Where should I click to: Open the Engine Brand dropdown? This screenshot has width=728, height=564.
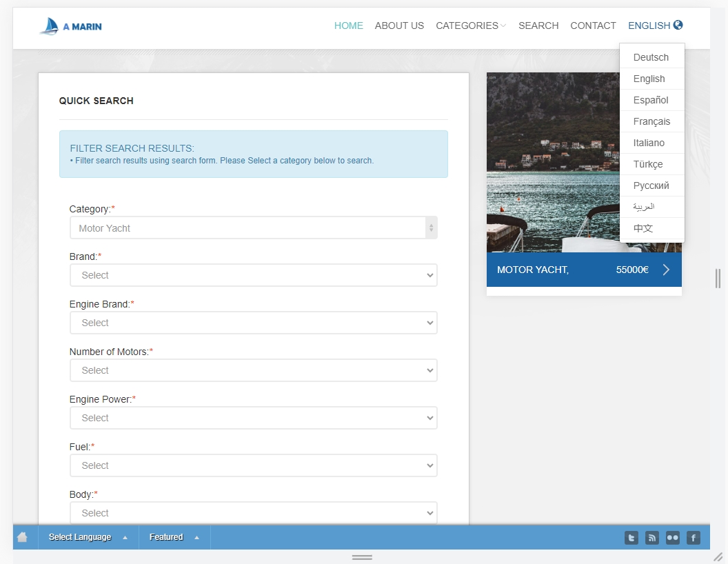coord(254,323)
